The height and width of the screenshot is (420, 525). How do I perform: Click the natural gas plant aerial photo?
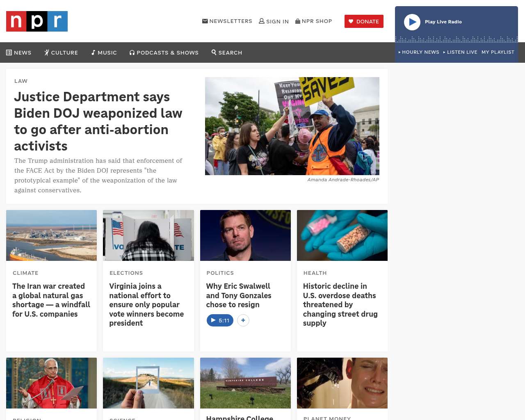tap(52, 235)
